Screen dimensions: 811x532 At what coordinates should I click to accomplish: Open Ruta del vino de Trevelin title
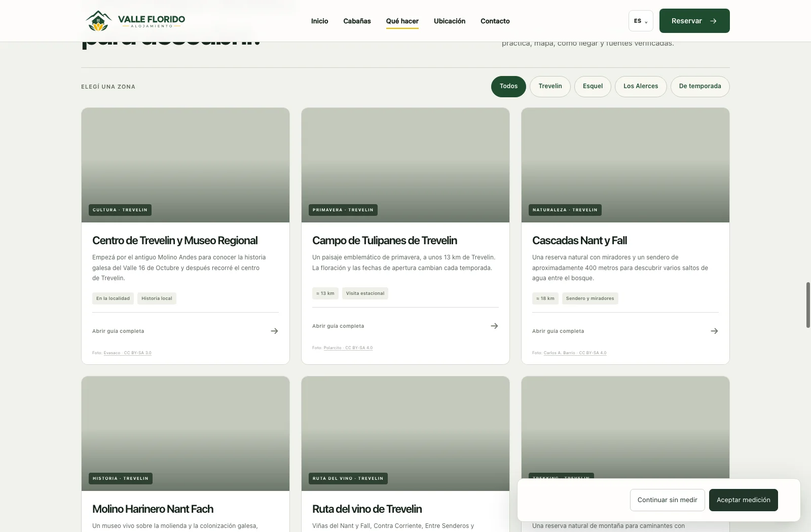click(367, 509)
